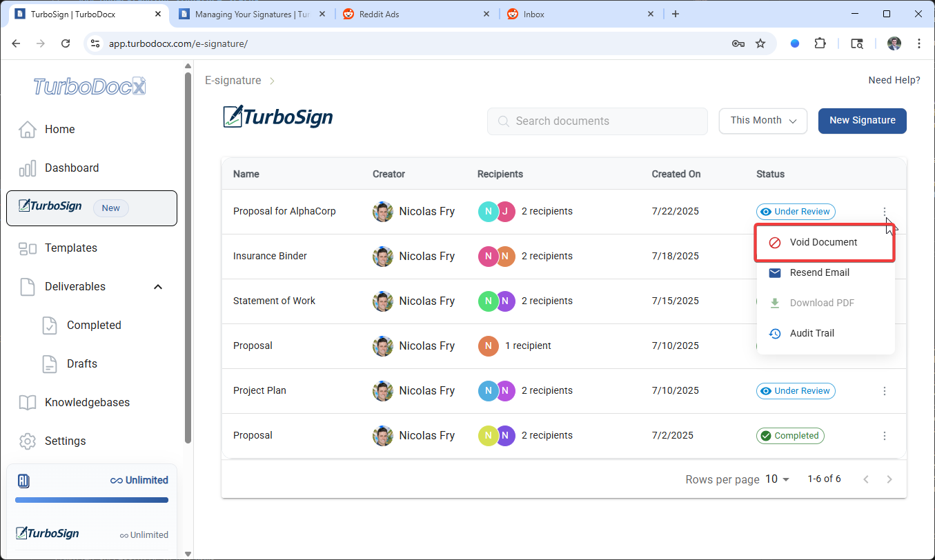Screen dimensions: 935x560
Task: Choose Void Document from the menu
Action: (825, 242)
